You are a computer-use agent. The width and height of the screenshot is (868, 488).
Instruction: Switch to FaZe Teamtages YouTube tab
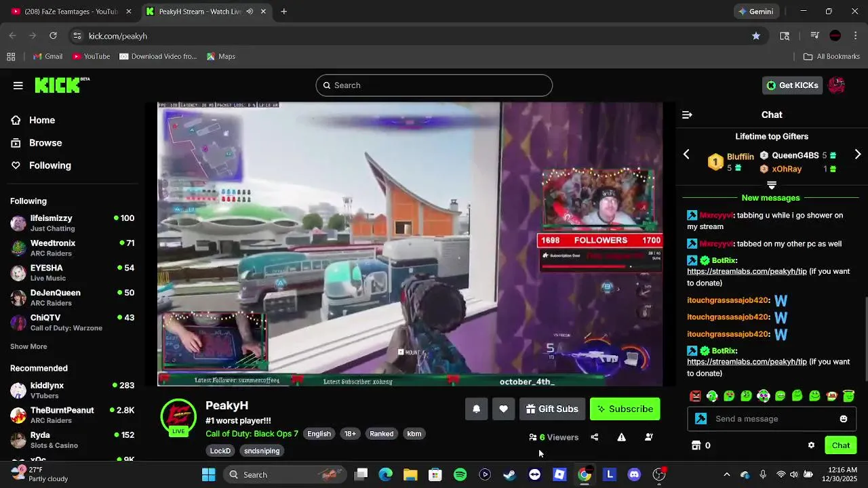(x=71, y=12)
